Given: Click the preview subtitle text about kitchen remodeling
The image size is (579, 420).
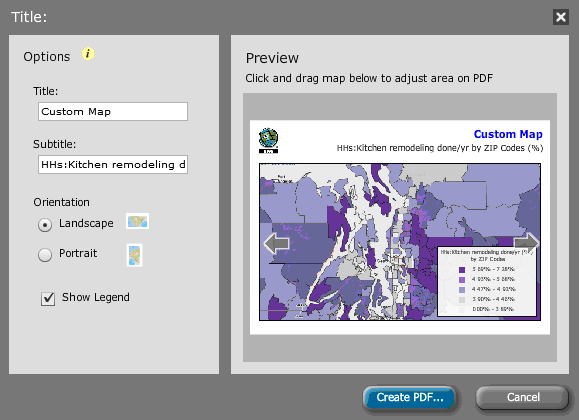Looking at the screenshot, I should pos(440,148).
